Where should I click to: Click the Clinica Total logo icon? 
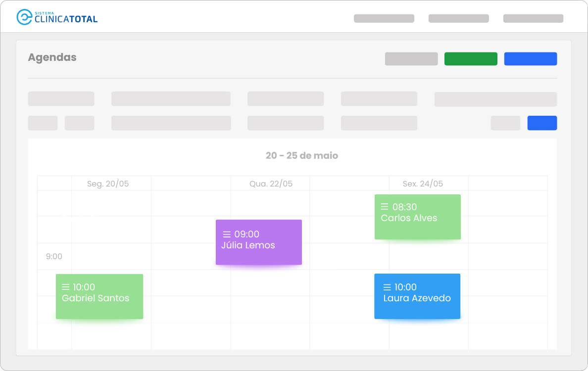pyautogui.click(x=24, y=17)
